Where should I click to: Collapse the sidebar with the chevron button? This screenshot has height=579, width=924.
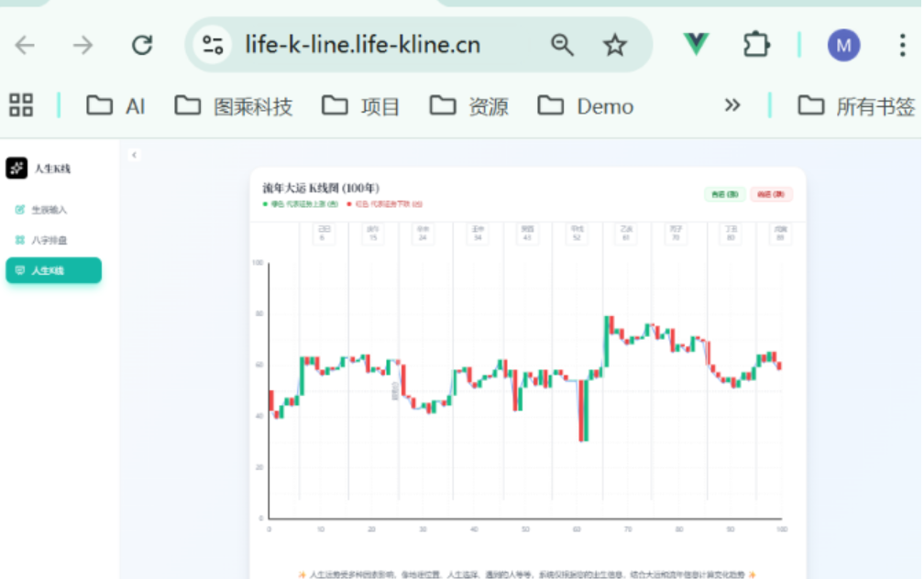[x=135, y=155]
